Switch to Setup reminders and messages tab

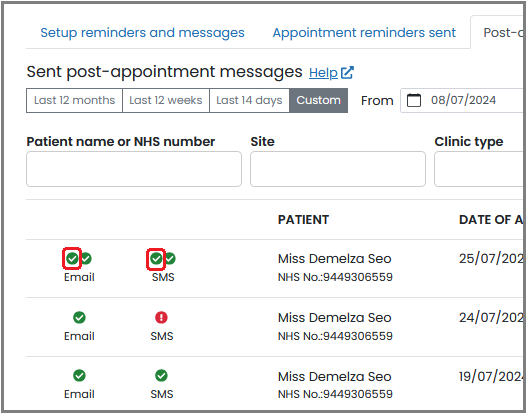tap(142, 33)
